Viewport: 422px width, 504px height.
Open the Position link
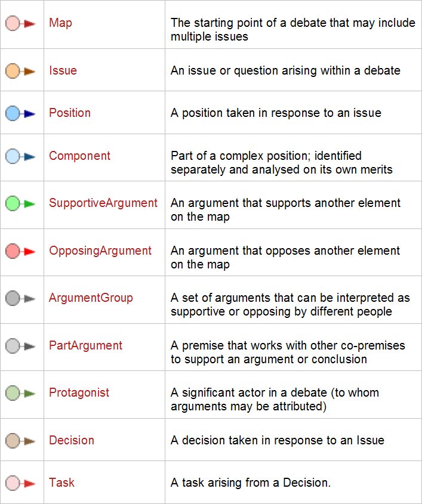coord(70,113)
